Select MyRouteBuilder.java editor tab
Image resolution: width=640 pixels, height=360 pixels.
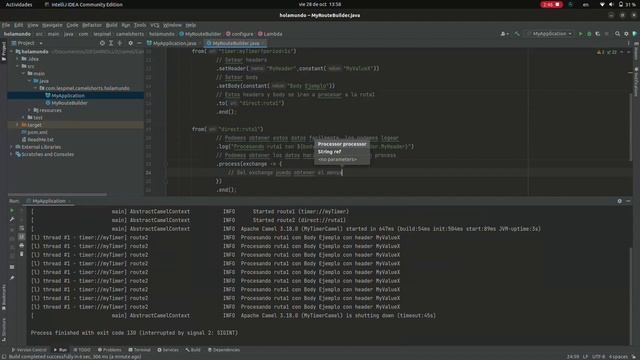pos(236,43)
